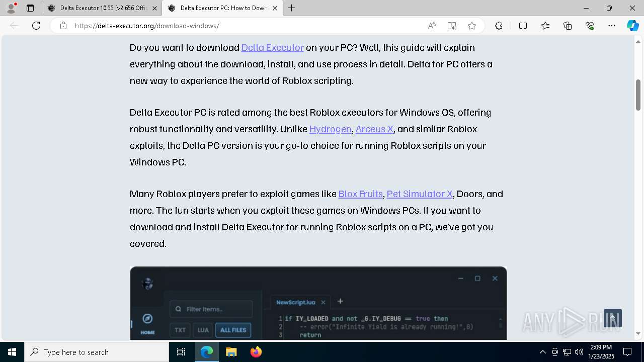This screenshot has width=644, height=362.
Task: Visit the Pet Simulator X link
Action: (420, 194)
